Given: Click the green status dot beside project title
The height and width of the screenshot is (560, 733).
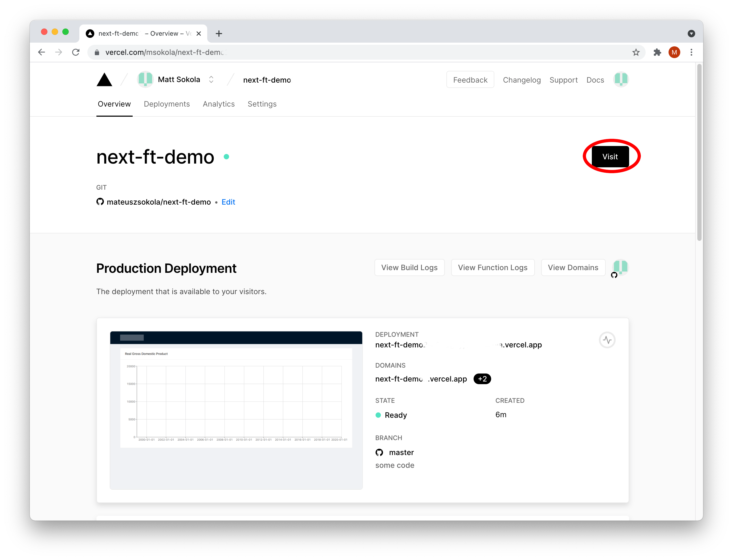Looking at the screenshot, I should click(x=227, y=157).
